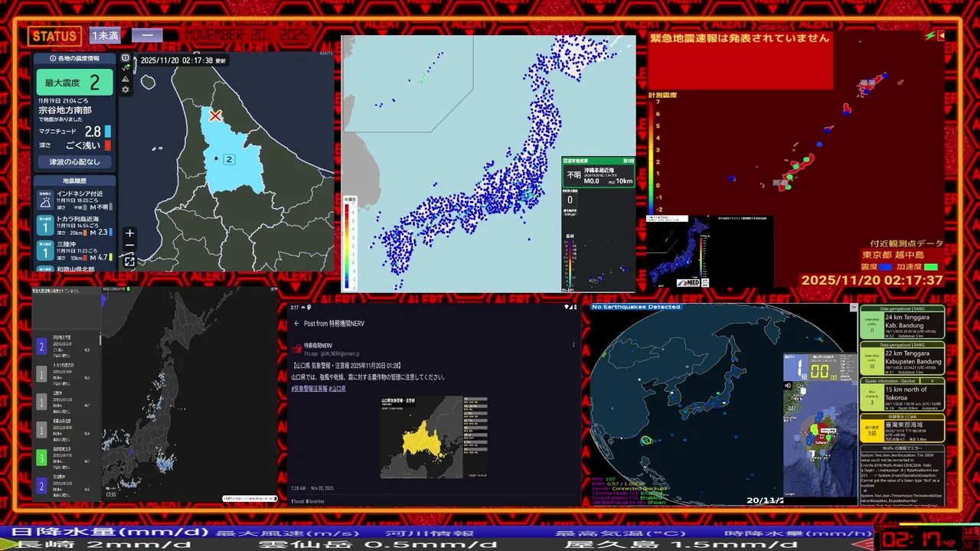Open the warning triangle icon in map sidebar
Viewport: 980px width, 551px height.
tap(126, 78)
